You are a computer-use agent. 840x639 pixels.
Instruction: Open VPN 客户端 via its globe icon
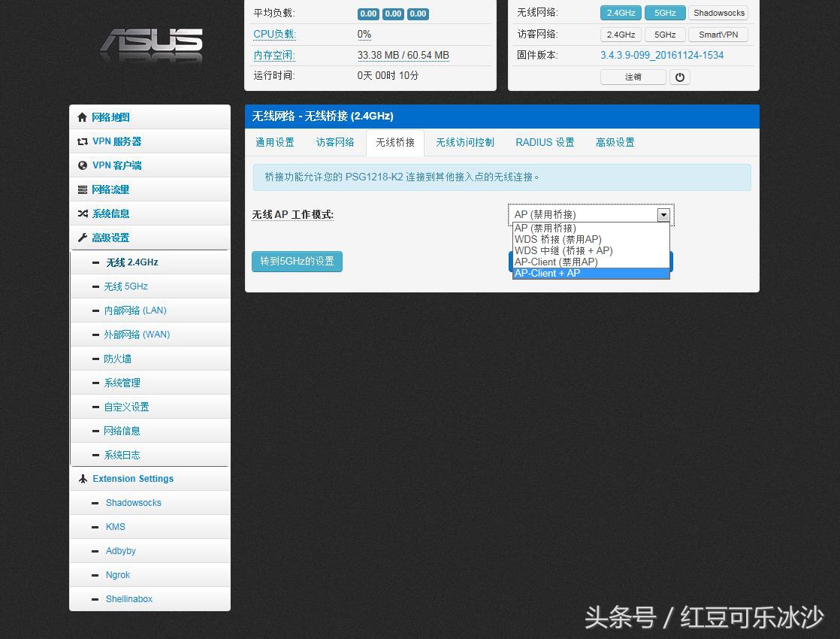[83, 165]
